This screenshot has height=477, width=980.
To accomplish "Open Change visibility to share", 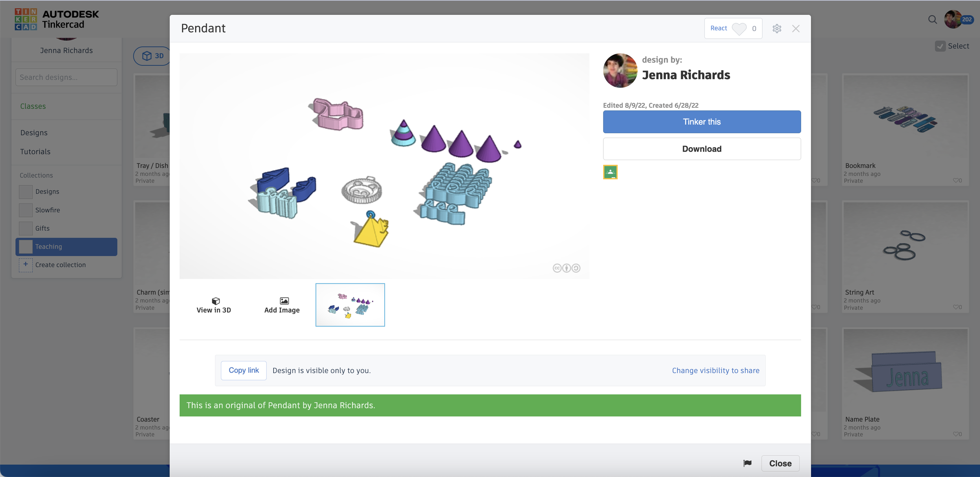I will click(x=715, y=370).
